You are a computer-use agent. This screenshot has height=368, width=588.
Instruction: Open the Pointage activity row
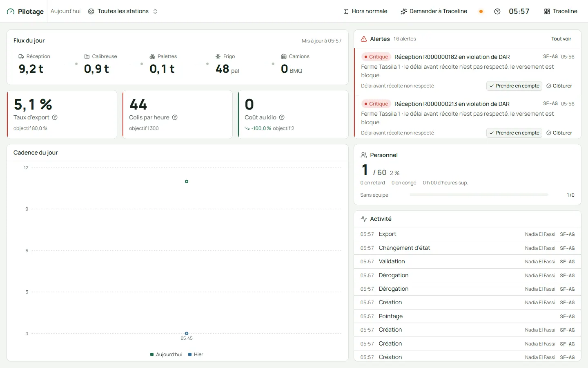click(467, 316)
